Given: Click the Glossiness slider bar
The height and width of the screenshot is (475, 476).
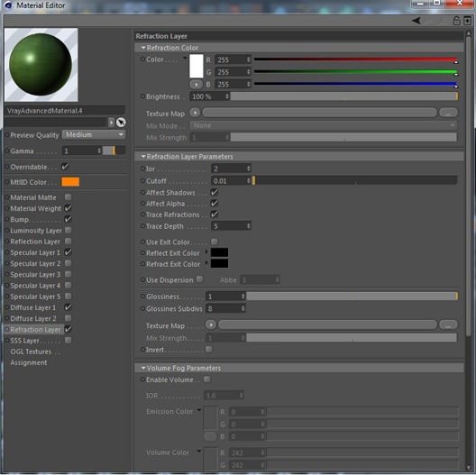Looking at the screenshot, I should click(352, 297).
